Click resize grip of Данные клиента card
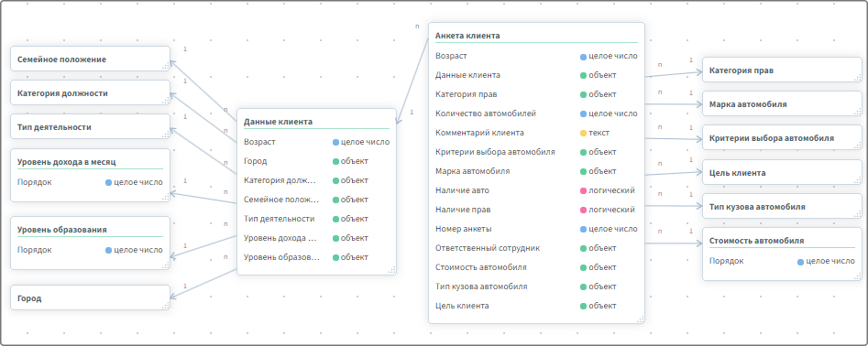The height and width of the screenshot is (346, 868). 392,270
